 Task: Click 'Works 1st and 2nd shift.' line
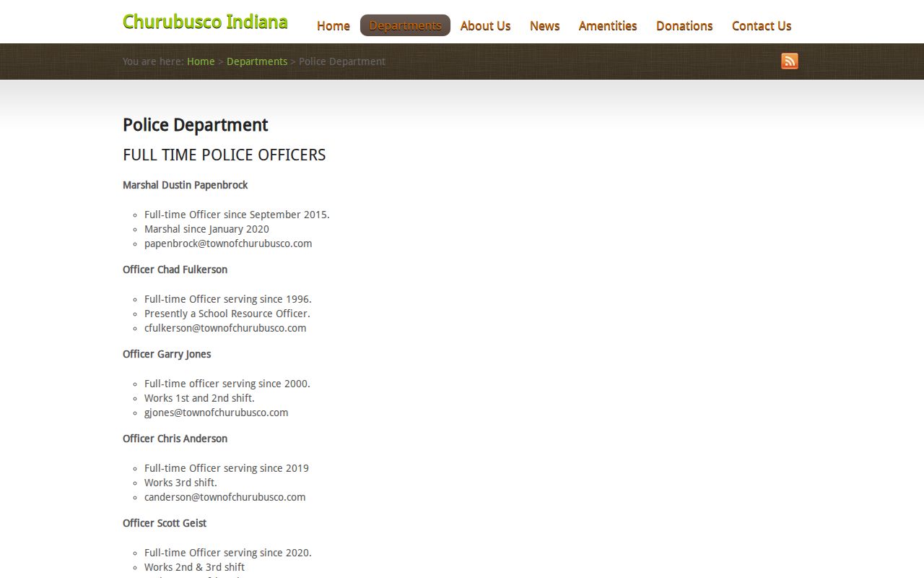tap(199, 398)
